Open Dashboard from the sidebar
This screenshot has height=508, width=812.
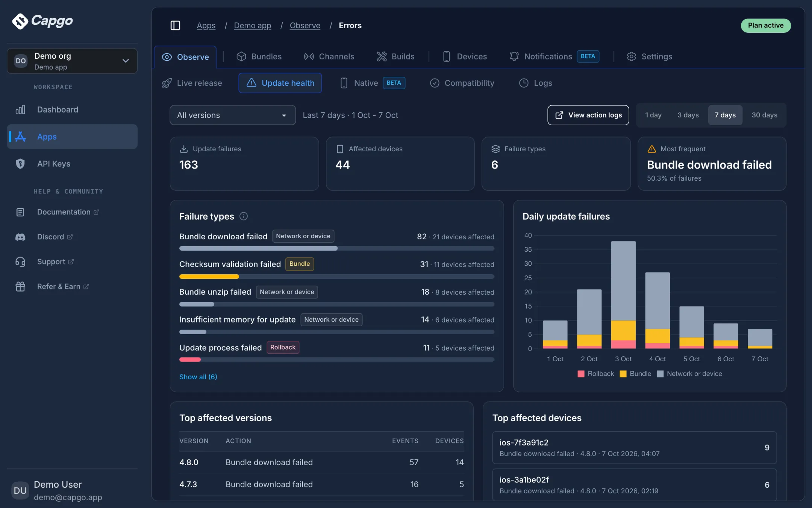click(x=72, y=110)
